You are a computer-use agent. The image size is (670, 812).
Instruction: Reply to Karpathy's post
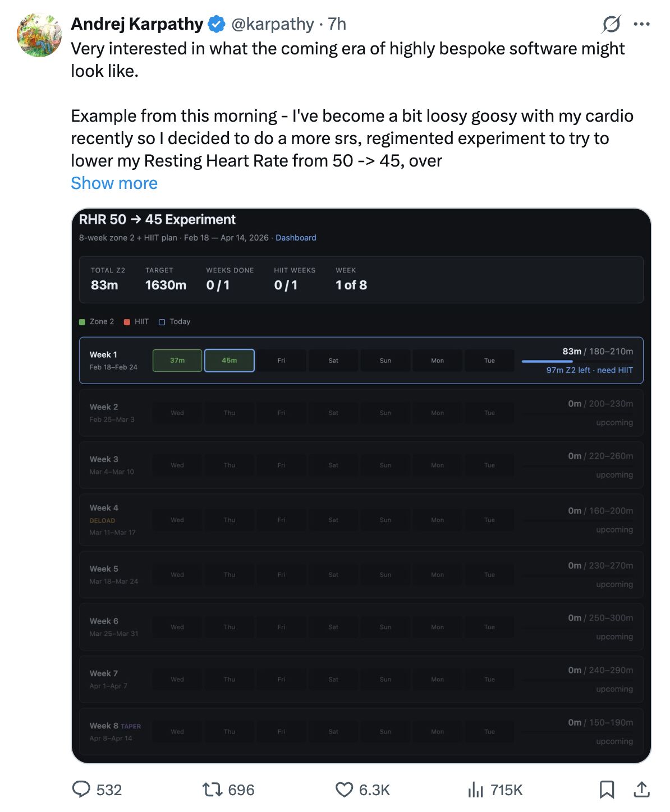point(83,790)
